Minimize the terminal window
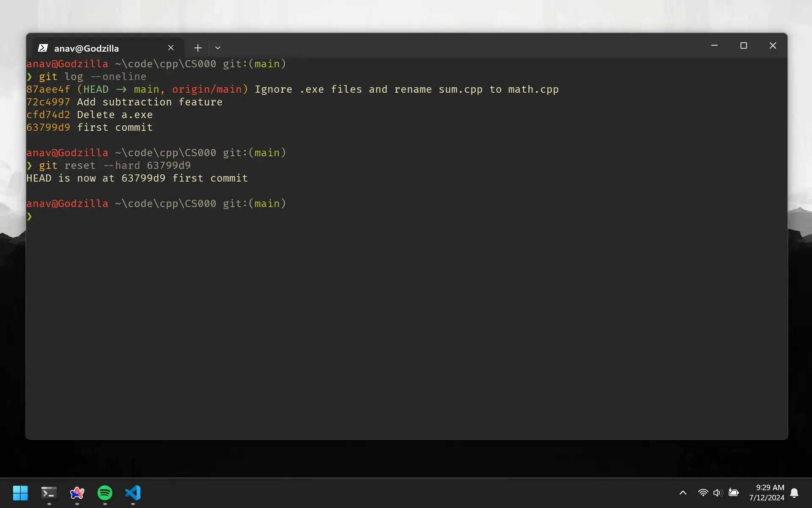This screenshot has width=812, height=508. [x=714, y=45]
